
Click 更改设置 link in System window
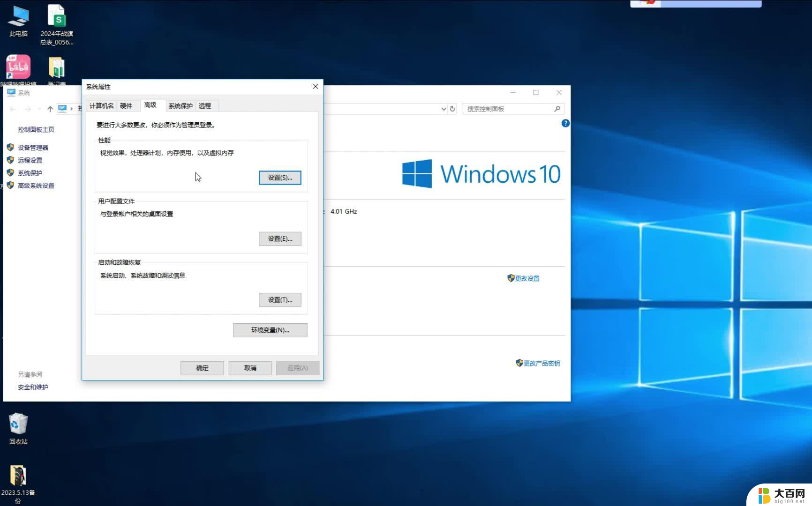pyautogui.click(x=527, y=278)
